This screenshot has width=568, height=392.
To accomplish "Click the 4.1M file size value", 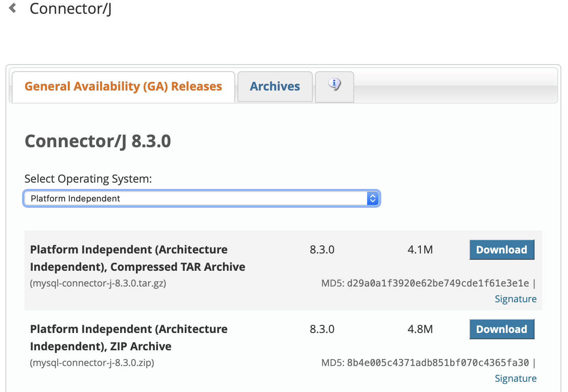I will 420,250.
